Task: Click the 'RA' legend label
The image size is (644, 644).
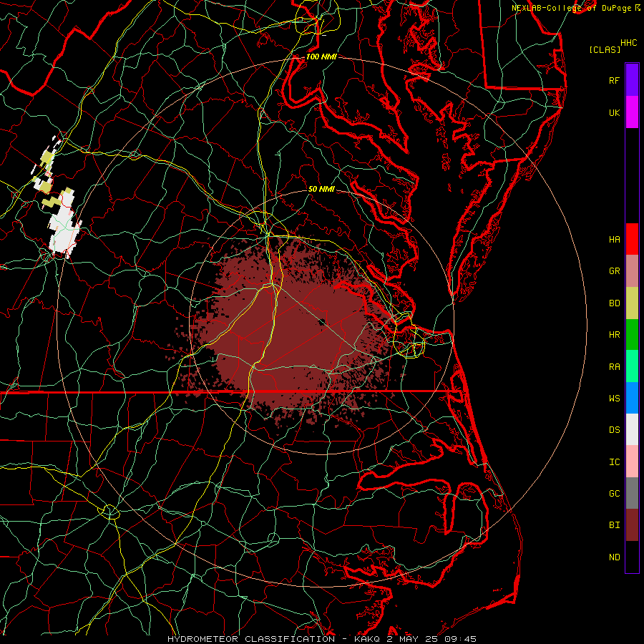Action: tap(614, 367)
